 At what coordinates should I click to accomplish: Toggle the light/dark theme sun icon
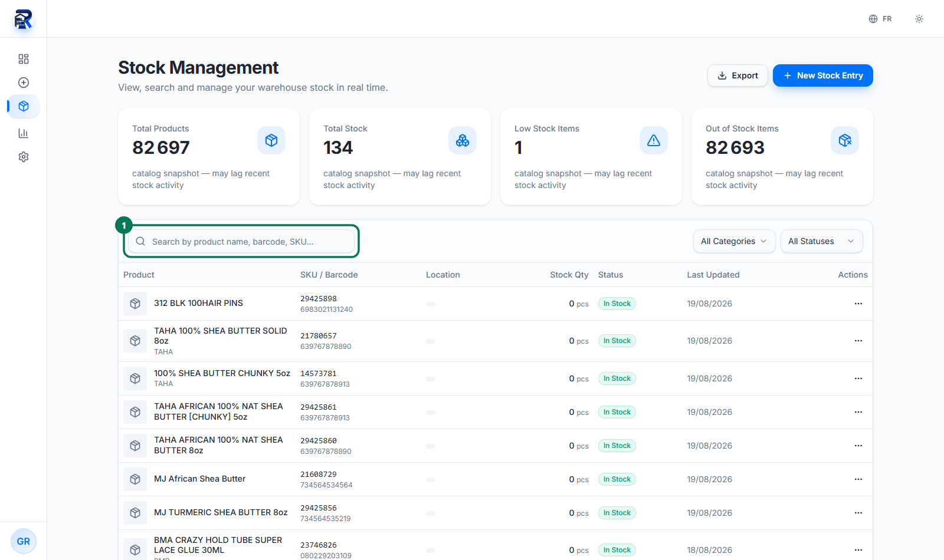919,19
